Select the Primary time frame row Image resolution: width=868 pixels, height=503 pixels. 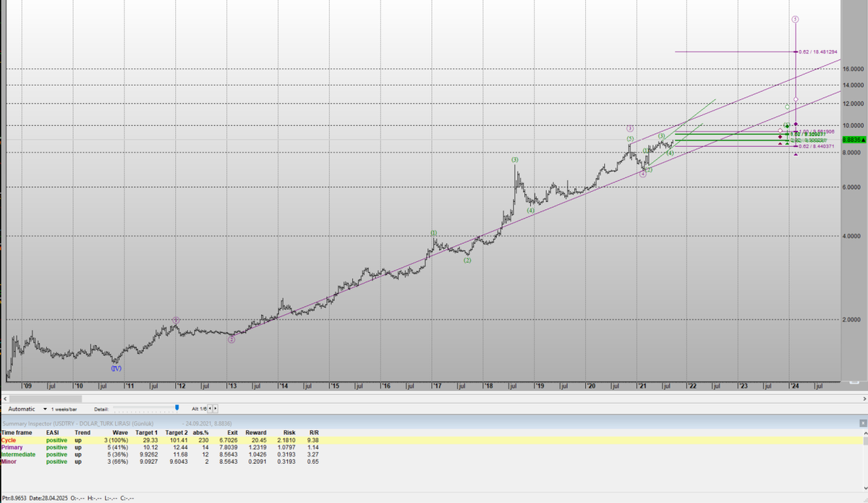pyautogui.click(x=433, y=447)
